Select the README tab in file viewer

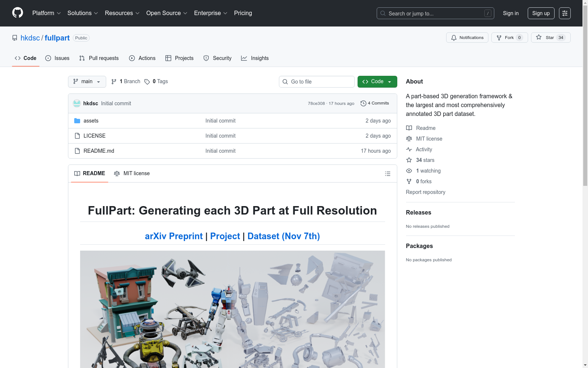coord(90,174)
